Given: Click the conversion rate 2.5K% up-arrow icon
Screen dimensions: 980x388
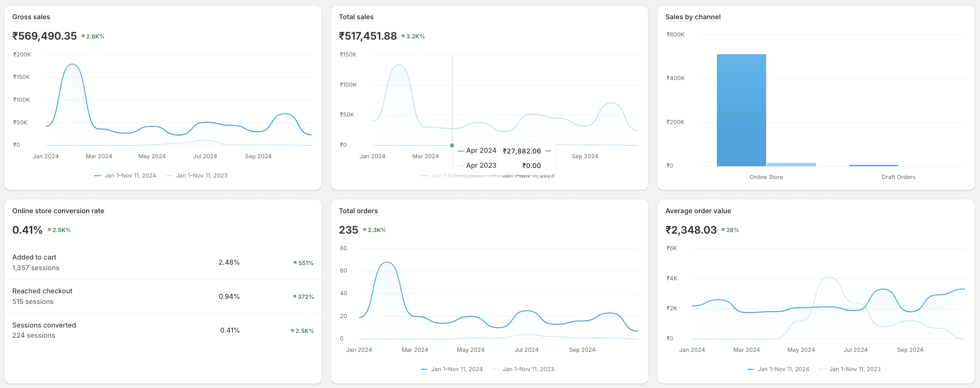Looking at the screenshot, I should pos(49,230).
